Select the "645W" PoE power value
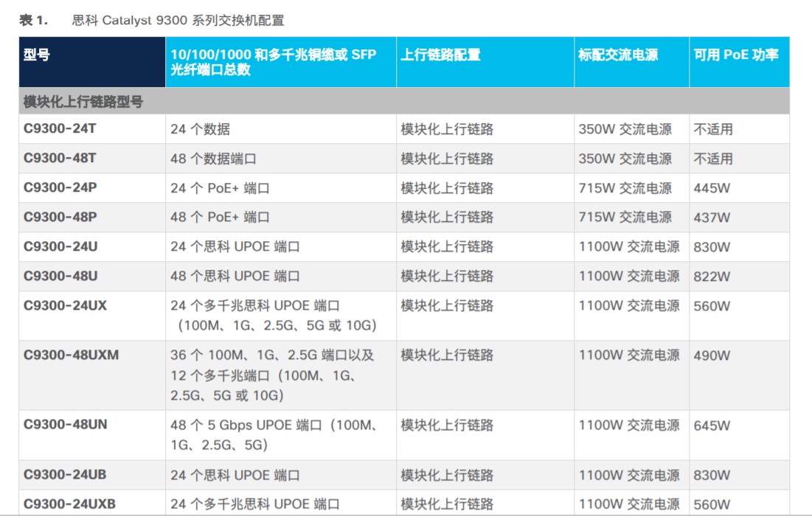The image size is (812, 517). pos(712,426)
